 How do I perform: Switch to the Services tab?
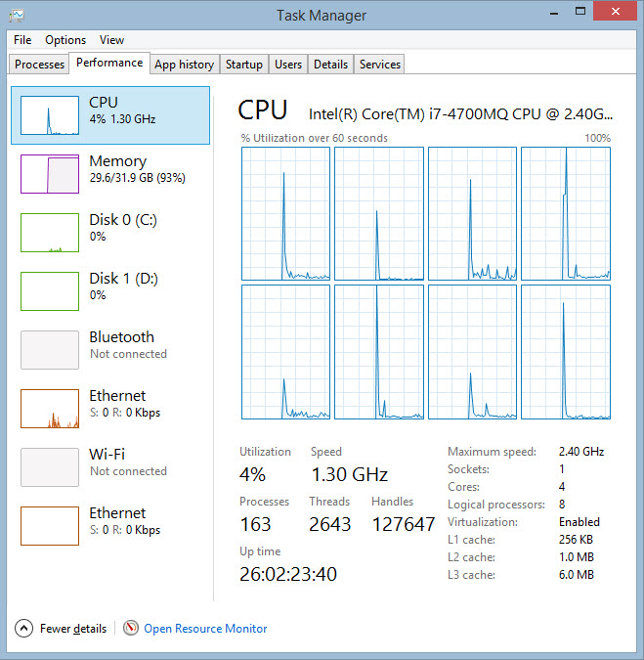pos(379,65)
